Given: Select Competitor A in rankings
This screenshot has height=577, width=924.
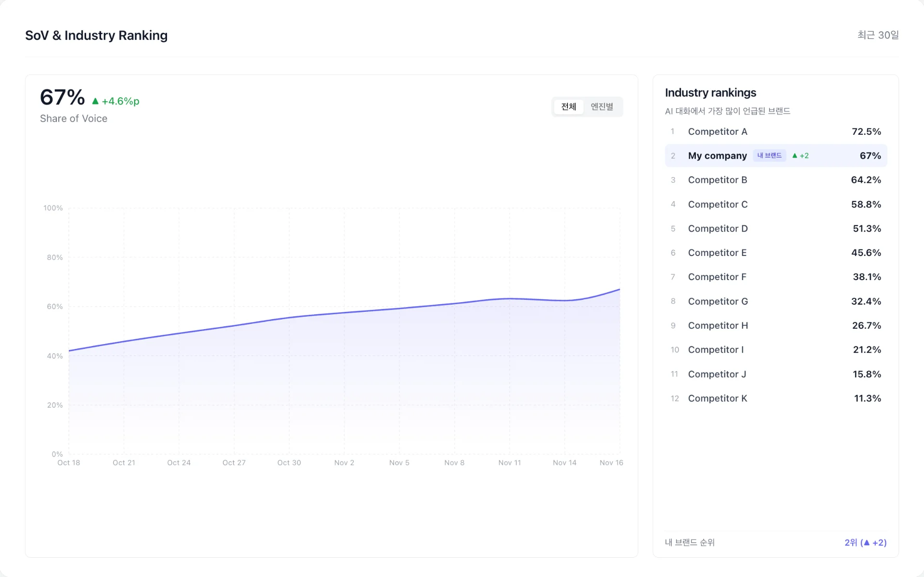Looking at the screenshot, I should coord(717,131).
